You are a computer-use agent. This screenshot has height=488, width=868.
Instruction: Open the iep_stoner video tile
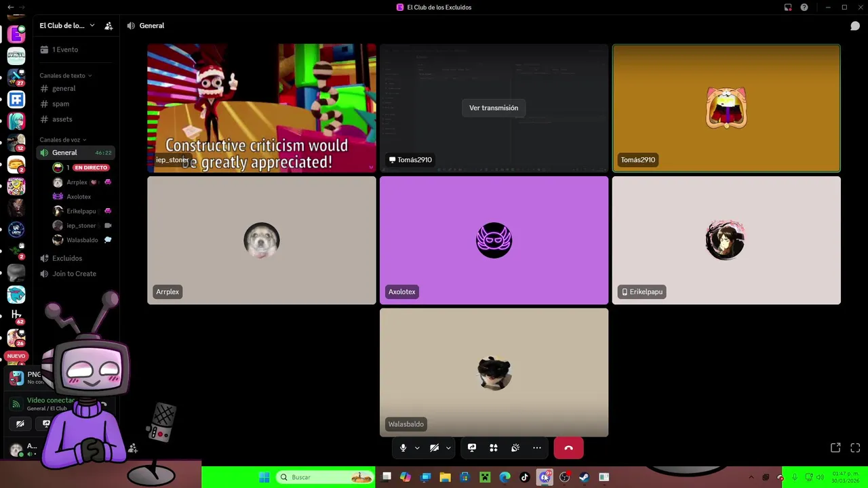262,108
